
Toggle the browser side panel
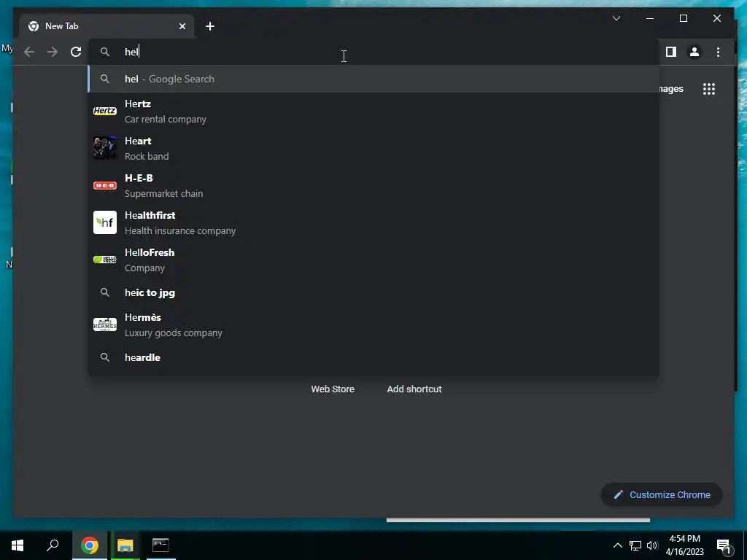point(671,52)
